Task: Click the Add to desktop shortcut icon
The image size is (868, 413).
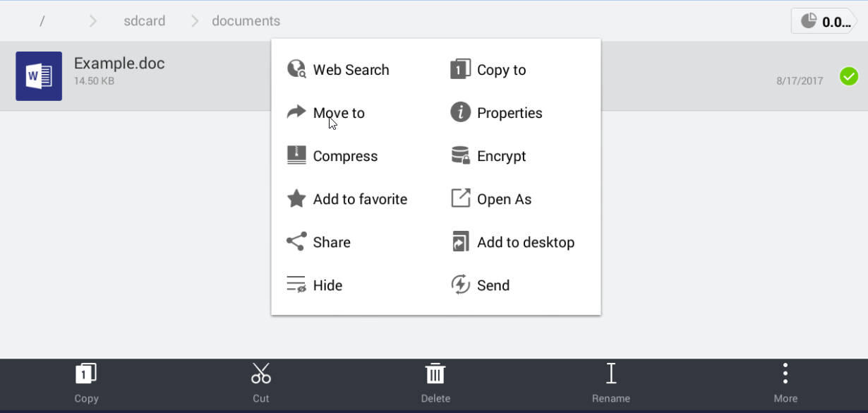Action: click(x=460, y=241)
